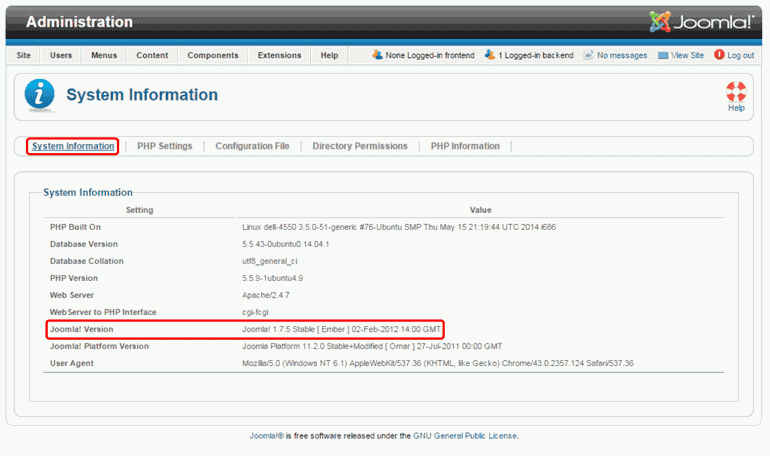Switch to the Configuration File tab
This screenshot has height=456, width=770.
(252, 146)
